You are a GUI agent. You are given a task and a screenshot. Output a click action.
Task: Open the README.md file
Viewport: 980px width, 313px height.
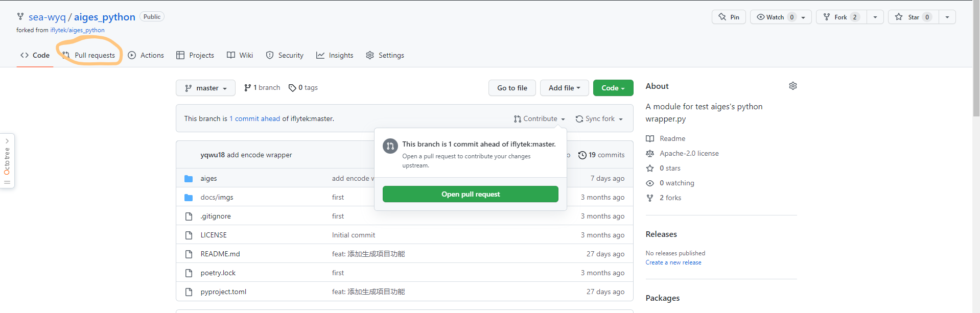pos(220,254)
